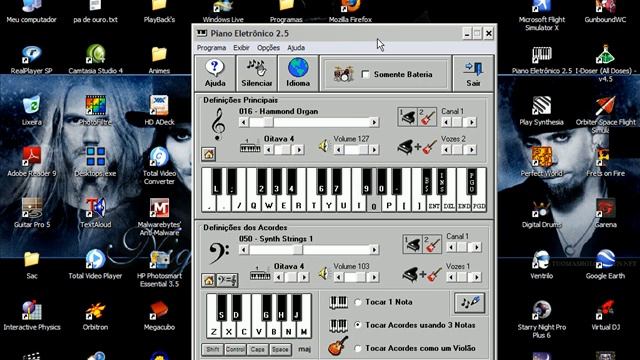Decrease Volume 103 with left arrow

(x=338, y=277)
